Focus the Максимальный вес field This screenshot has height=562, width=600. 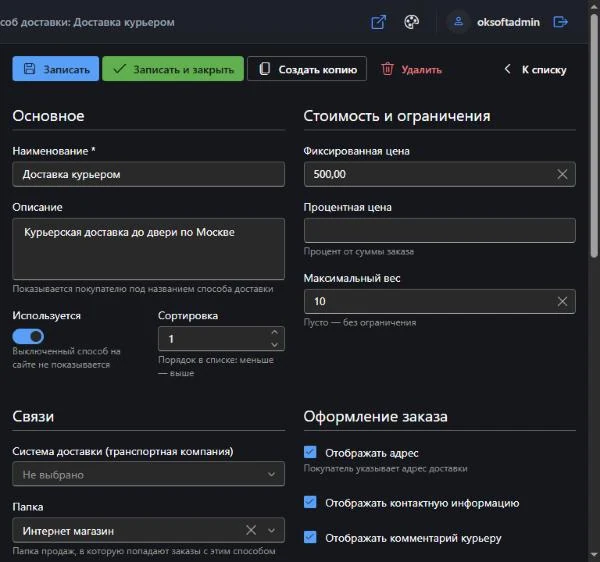tap(440, 301)
